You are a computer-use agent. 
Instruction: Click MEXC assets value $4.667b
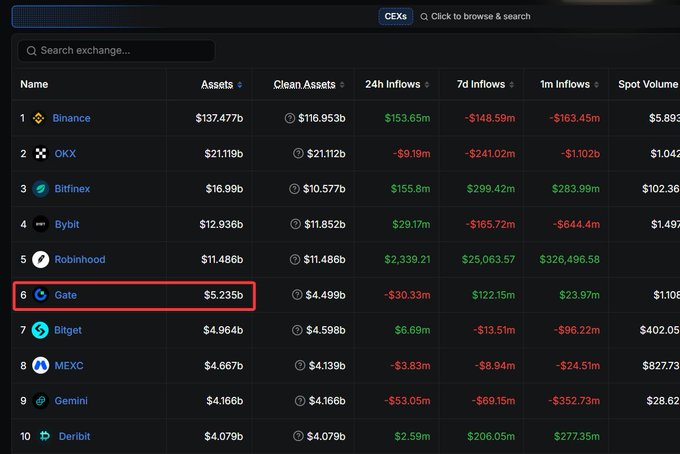[224, 366]
